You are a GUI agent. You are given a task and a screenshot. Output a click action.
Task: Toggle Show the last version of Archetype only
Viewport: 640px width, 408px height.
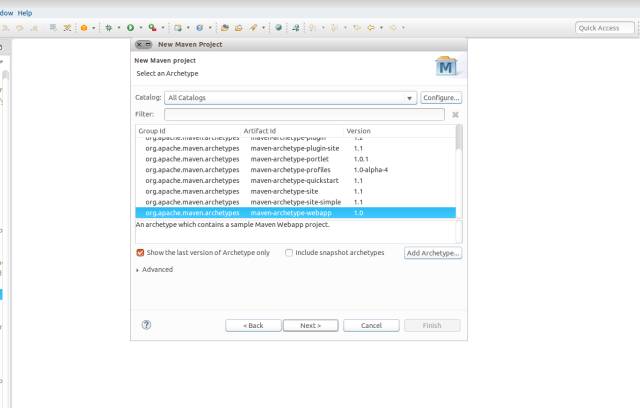[x=140, y=253]
